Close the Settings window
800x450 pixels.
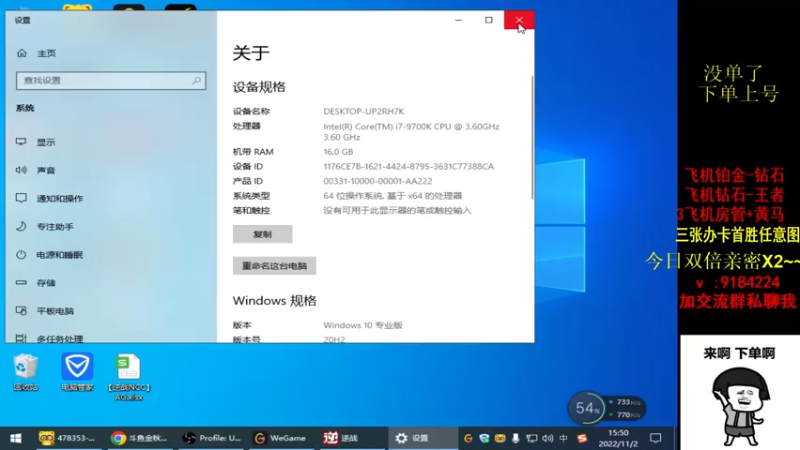click(x=519, y=20)
